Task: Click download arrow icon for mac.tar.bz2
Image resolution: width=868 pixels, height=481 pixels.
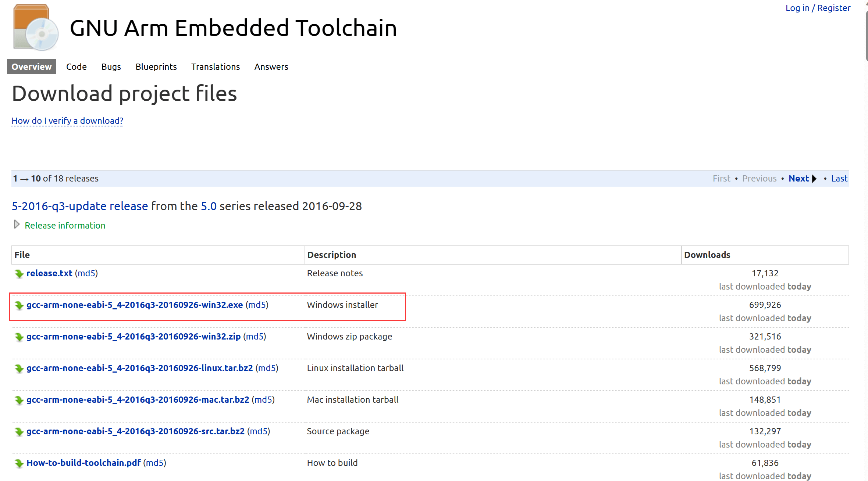Action: coord(19,400)
